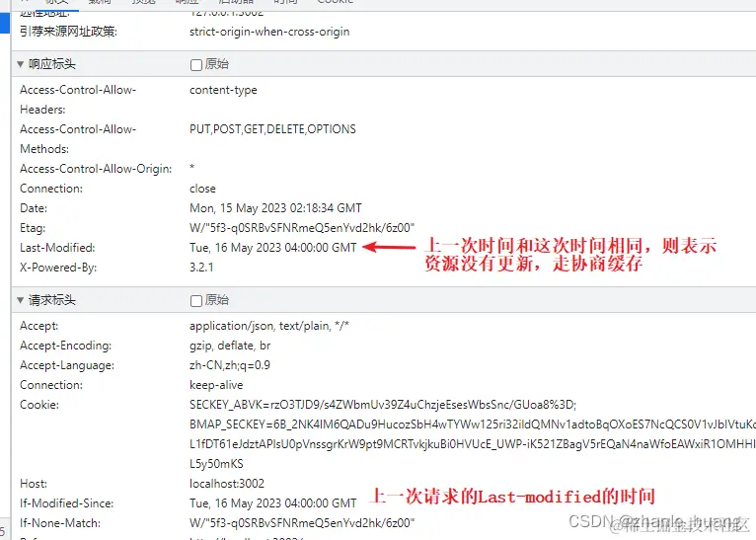Click the Access-Control-Allow-Methods header name
The width and height of the screenshot is (756, 540).
coord(78,139)
